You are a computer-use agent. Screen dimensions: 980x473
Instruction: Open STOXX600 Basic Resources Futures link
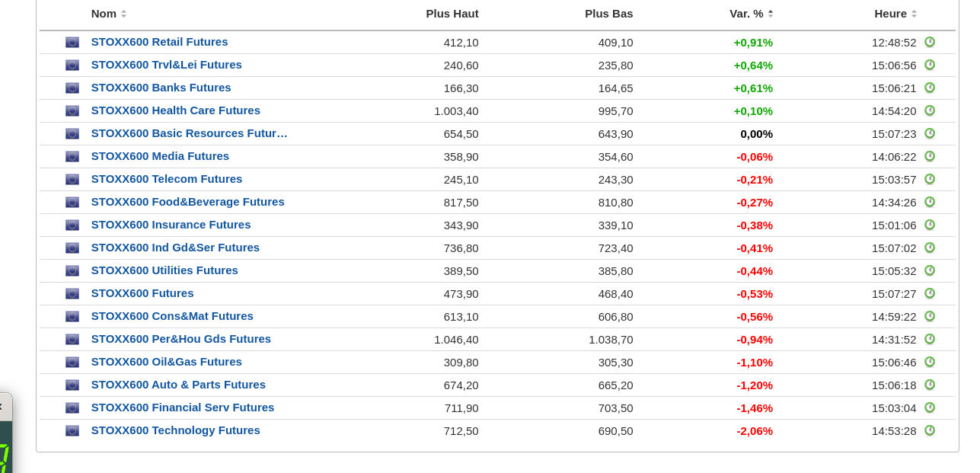[190, 133]
